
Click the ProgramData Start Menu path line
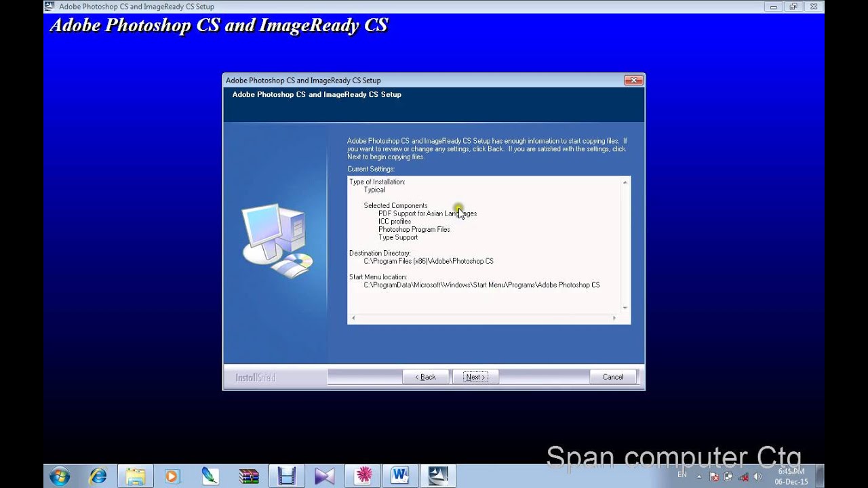[481, 285]
